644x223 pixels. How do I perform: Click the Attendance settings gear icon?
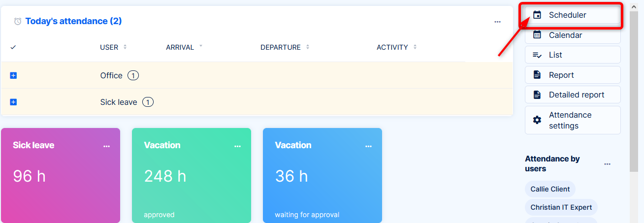(x=537, y=120)
